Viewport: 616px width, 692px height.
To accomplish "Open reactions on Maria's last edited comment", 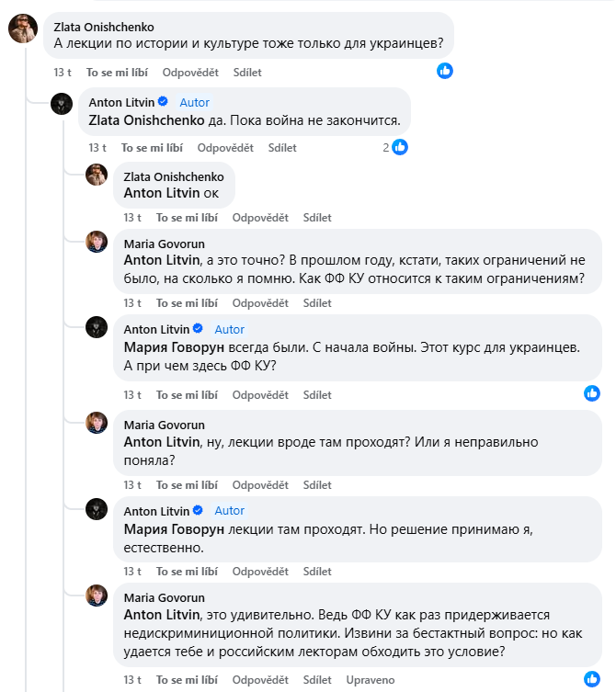I will (x=592, y=679).
